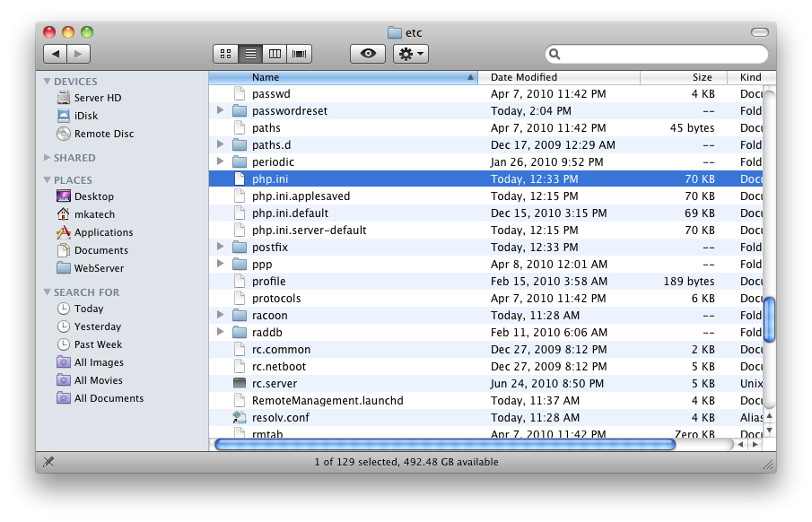Click the scroll down arrow
Image resolution: width=812 pixels, height=522 pixels.
click(770, 430)
